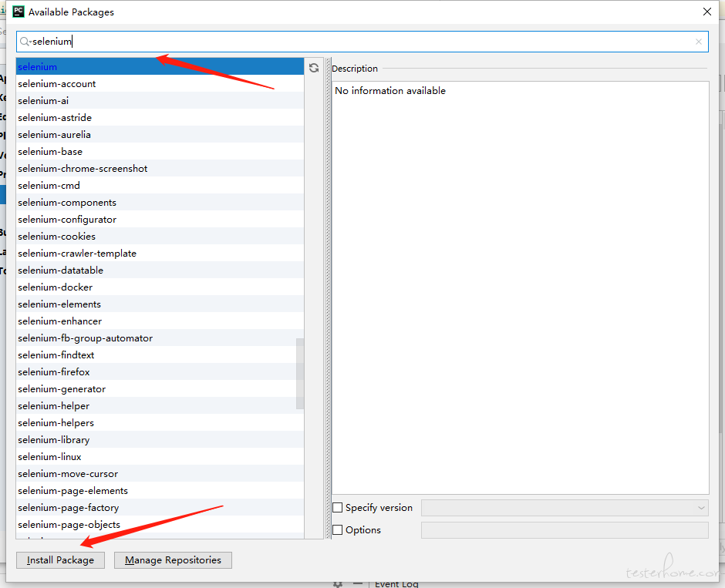Screen dimensions: 725x588
Task: Select selenium-helpers package
Action: [x=160, y=422]
